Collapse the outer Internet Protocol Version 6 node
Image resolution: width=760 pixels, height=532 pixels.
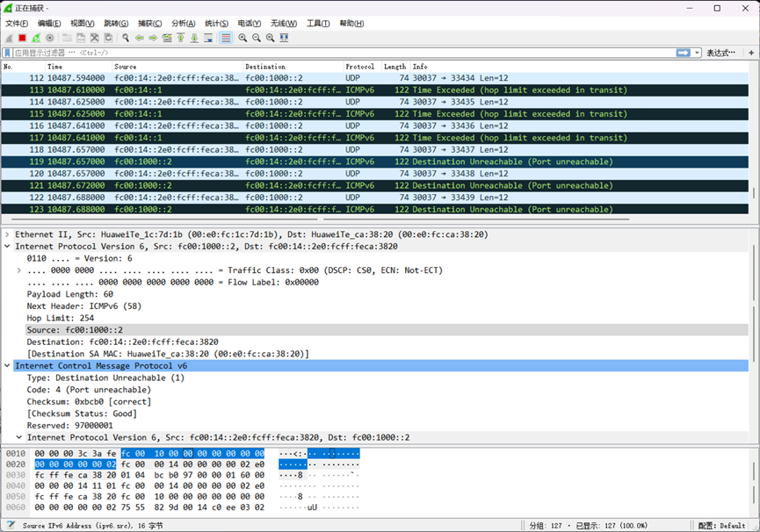[x=7, y=247]
